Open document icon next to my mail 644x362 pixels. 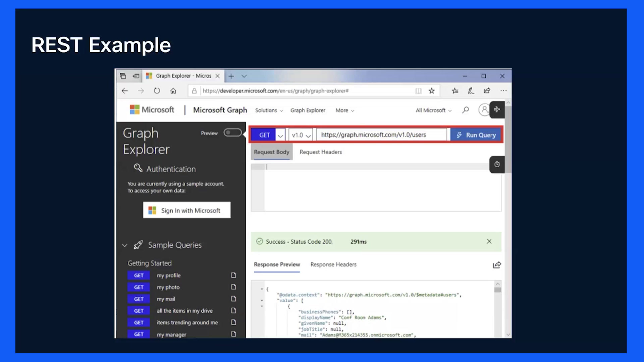[234, 299]
